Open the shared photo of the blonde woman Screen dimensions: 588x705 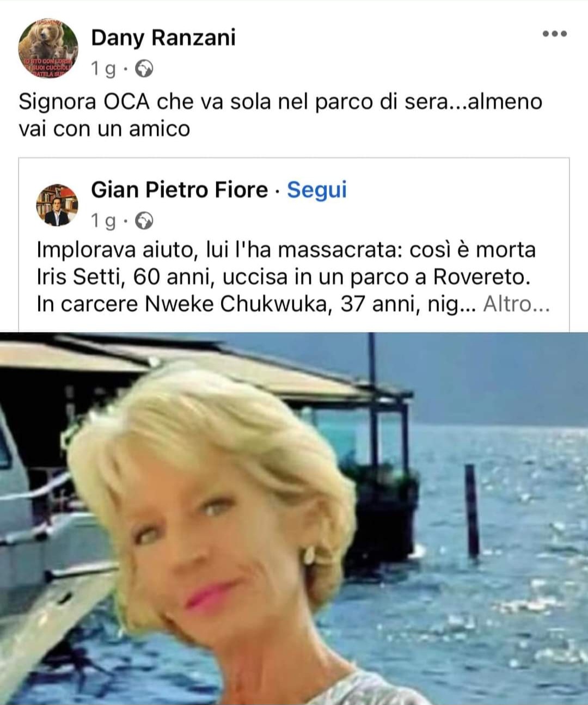click(x=294, y=518)
